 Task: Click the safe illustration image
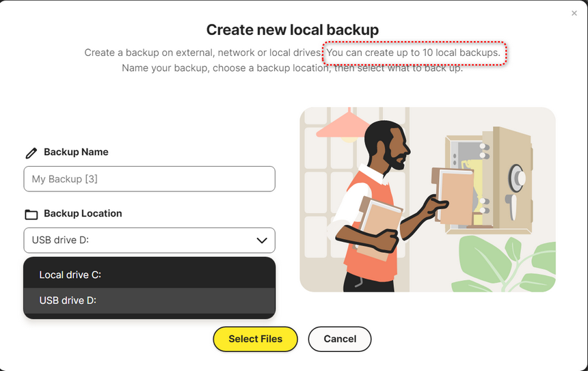tap(427, 200)
